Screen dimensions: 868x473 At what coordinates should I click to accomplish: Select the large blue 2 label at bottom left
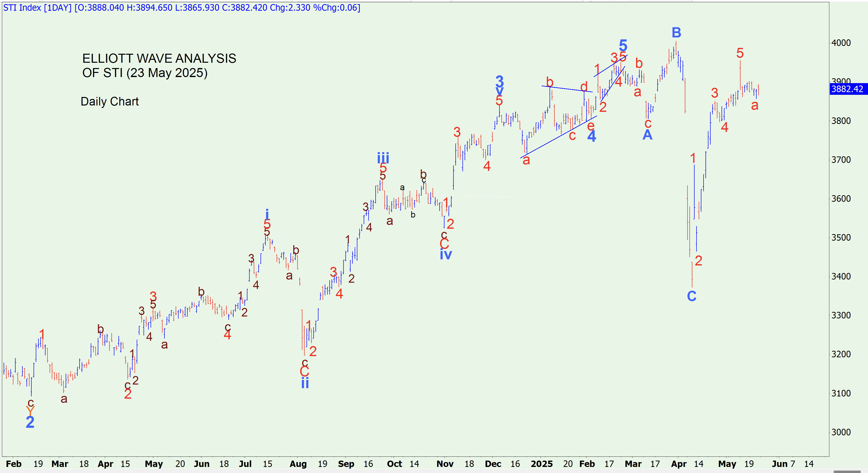[x=30, y=422]
